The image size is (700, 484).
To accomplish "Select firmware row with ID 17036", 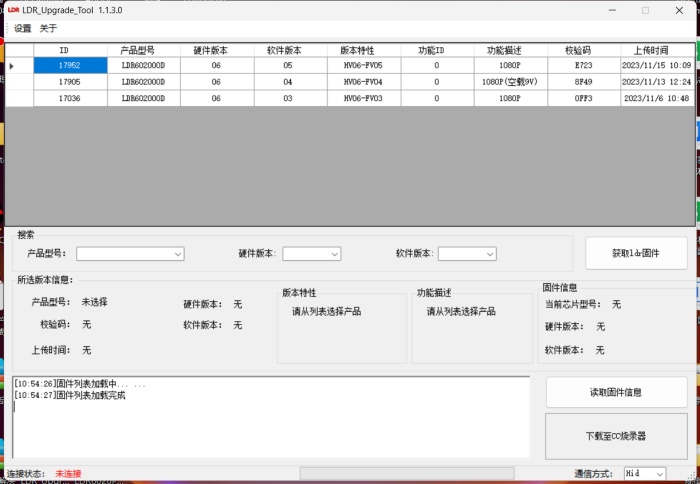I will [350, 98].
